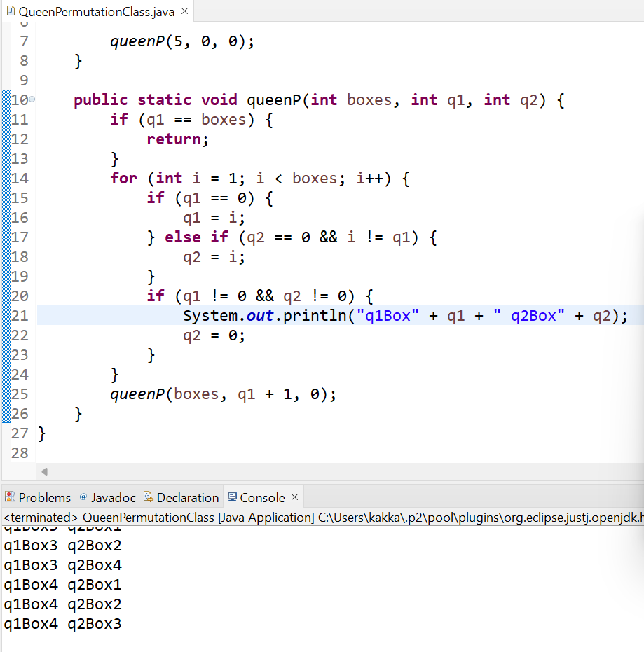Close the QueenPermutationClass.java editor tab
Viewport: 644px width, 652px height.
(x=184, y=11)
